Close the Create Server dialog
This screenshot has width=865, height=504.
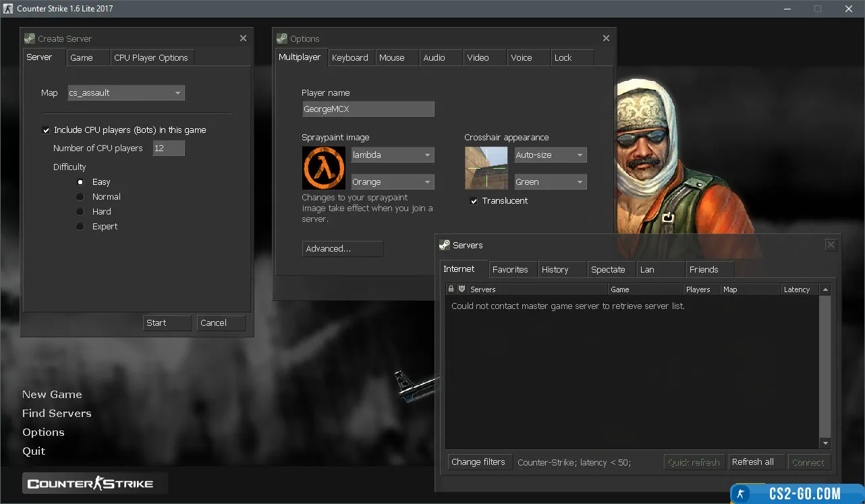pos(243,38)
